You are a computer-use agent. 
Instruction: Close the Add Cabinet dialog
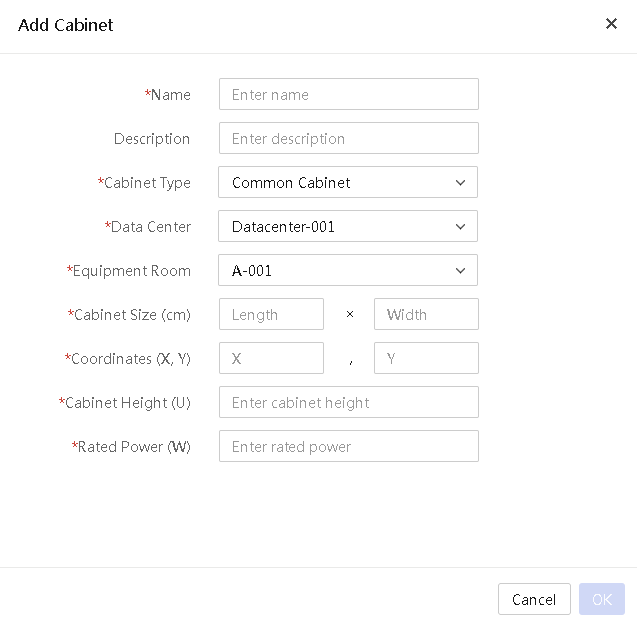pos(611,24)
